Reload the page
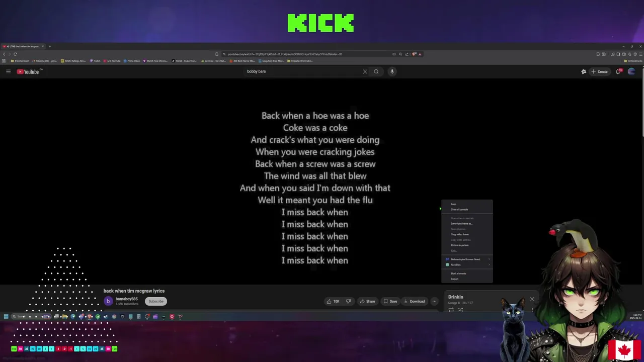 click(x=15, y=54)
